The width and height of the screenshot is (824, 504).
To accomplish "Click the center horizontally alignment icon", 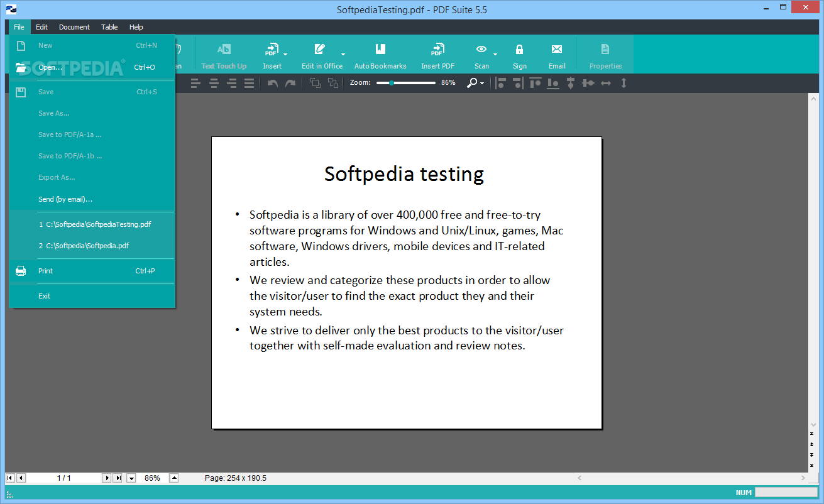I will tap(588, 83).
